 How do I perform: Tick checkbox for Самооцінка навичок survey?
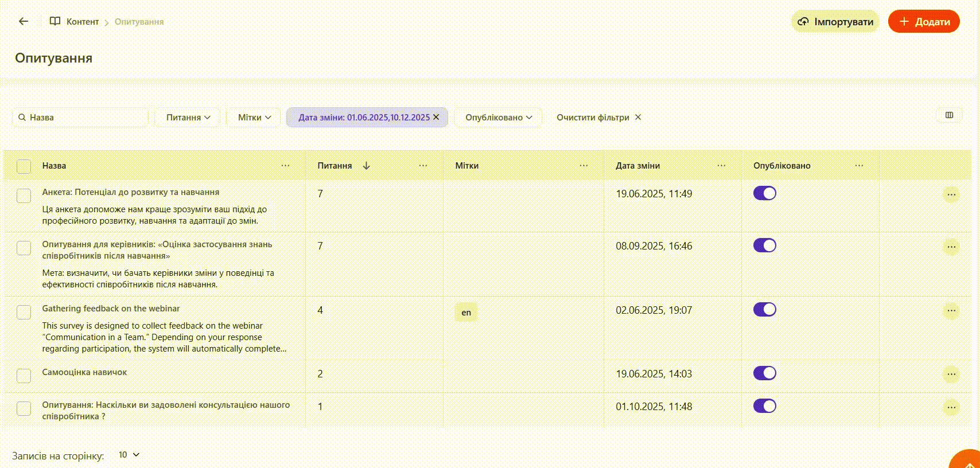[24, 376]
